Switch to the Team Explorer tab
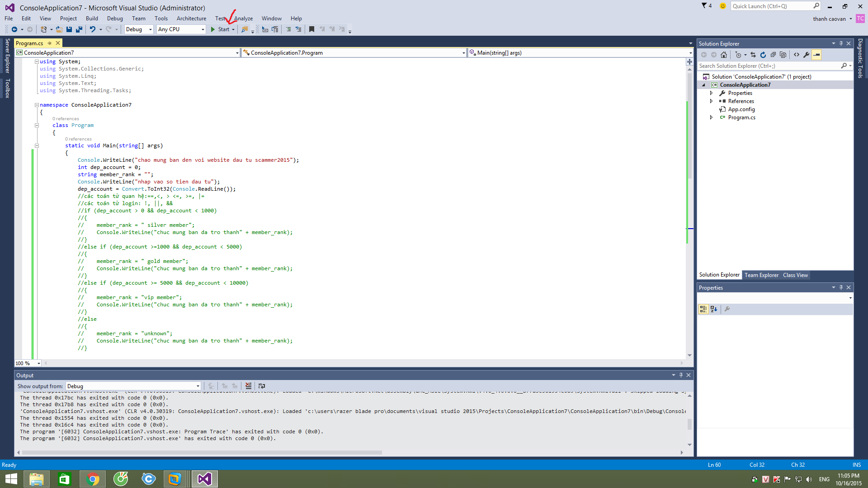 761,275
